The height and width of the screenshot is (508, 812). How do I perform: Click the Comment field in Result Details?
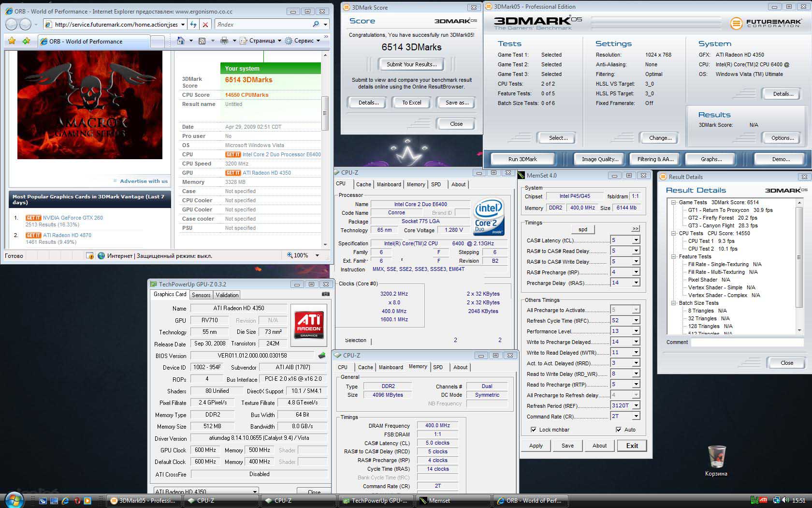[x=747, y=342]
